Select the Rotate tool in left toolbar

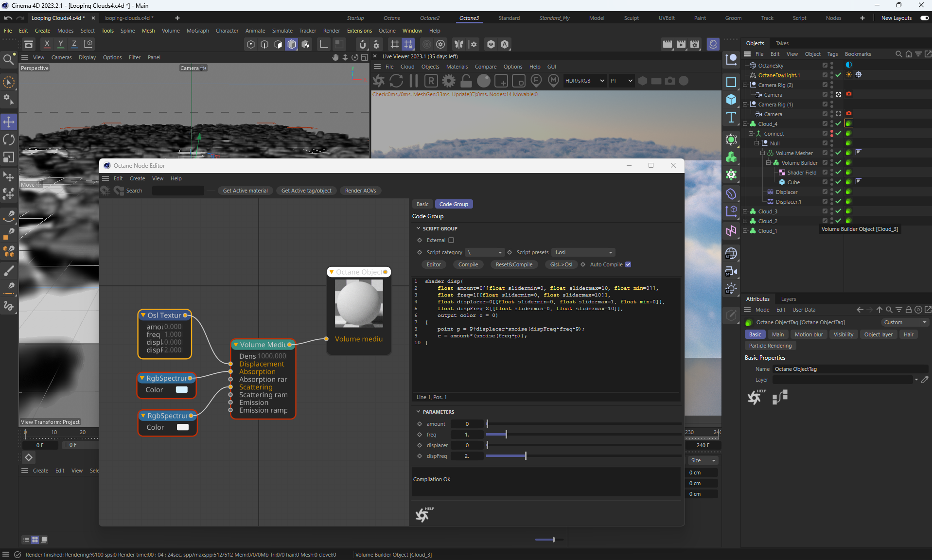(x=9, y=140)
